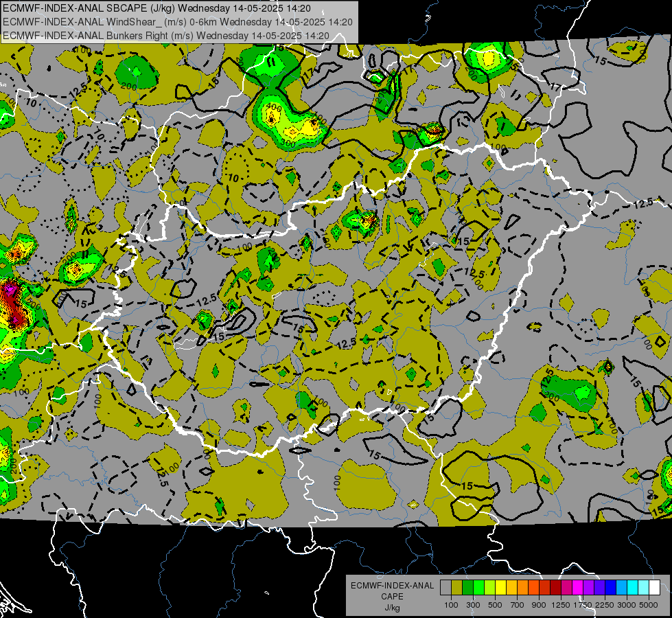Select the bright green 300 J/kg swatch
The height and width of the screenshot is (618, 672).
click(478, 588)
